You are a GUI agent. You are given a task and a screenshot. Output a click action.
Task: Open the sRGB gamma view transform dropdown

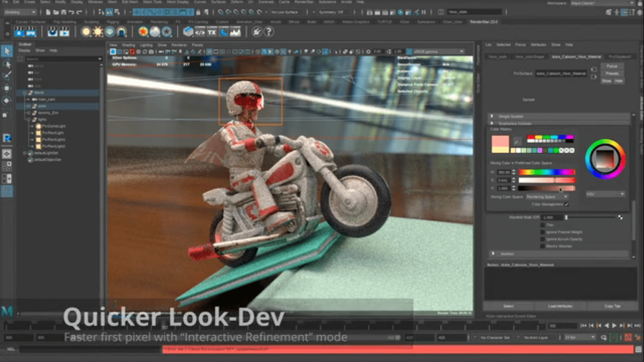click(438, 51)
